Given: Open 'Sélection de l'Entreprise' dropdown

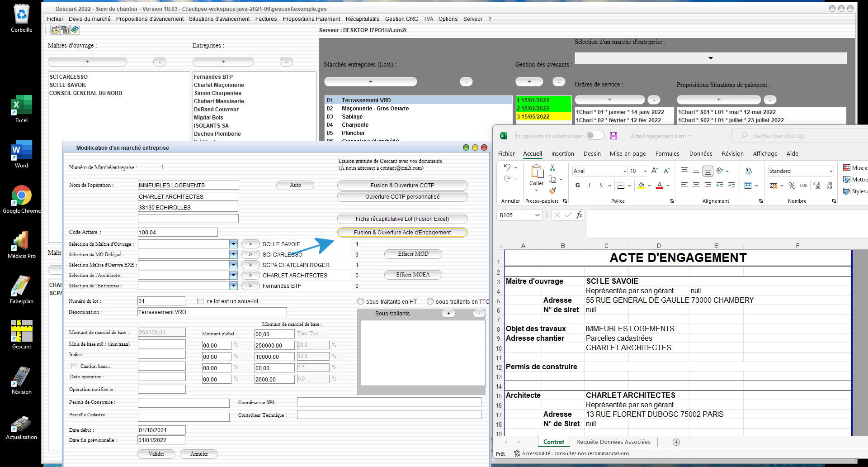Looking at the screenshot, I should tap(233, 286).
